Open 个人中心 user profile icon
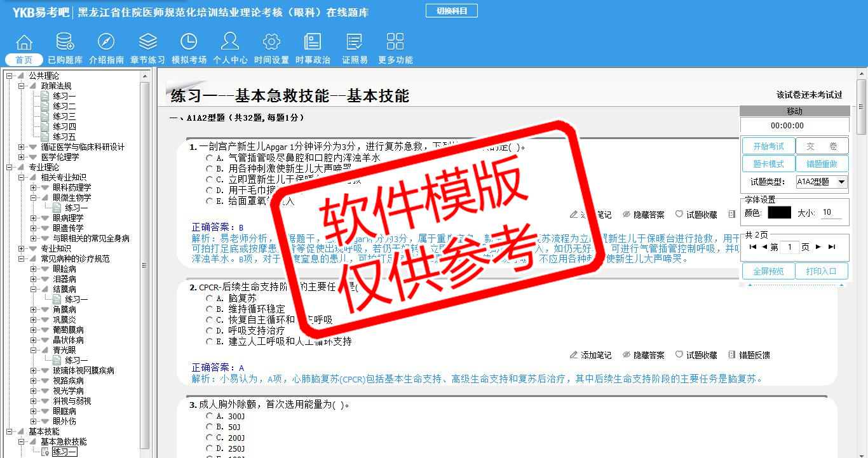This screenshot has height=458, width=868. point(230,43)
